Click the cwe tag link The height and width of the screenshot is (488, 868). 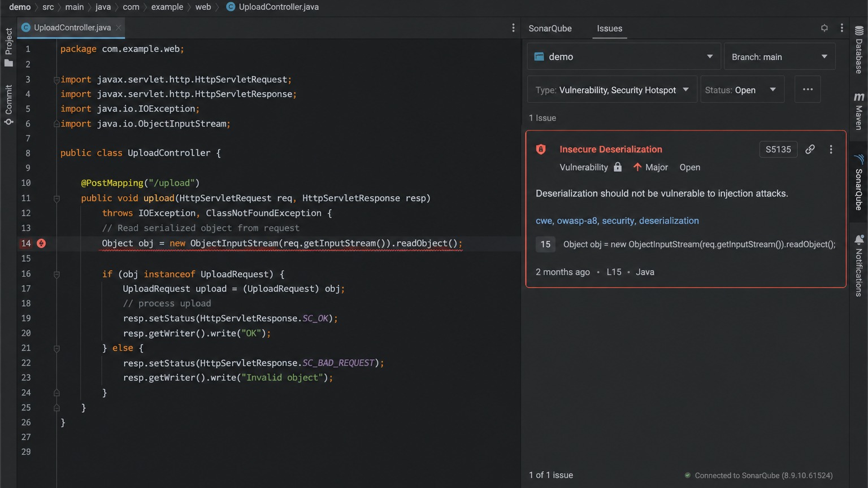pos(543,221)
